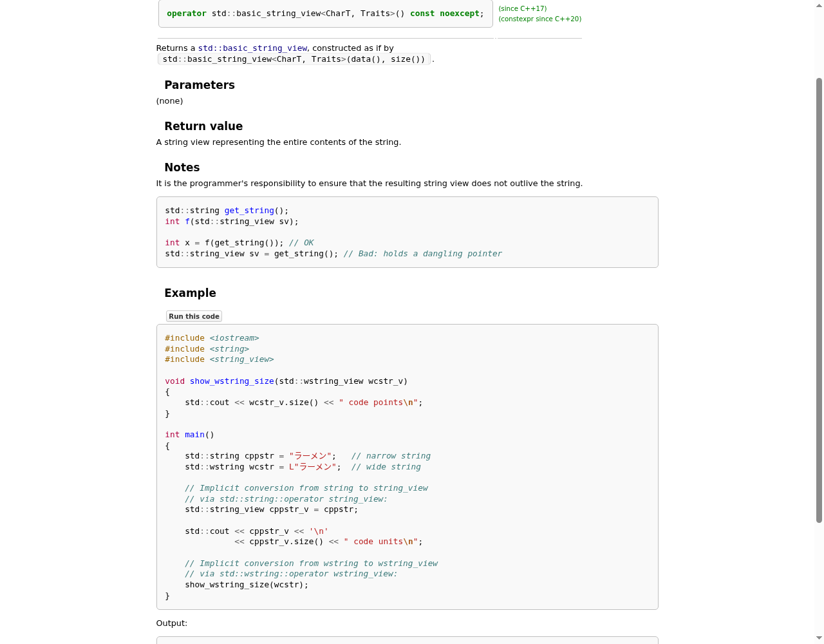The image size is (824, 644).
Task: Open the string header include link
Action: (229, 349)
